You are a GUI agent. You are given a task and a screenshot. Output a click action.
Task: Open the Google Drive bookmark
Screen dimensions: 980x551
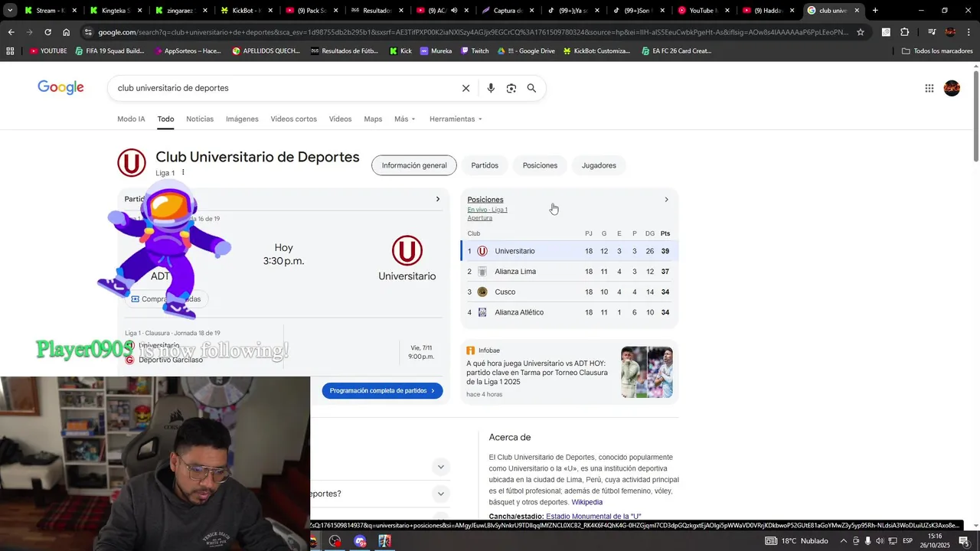pyautogui.click(x=526, y=51)
